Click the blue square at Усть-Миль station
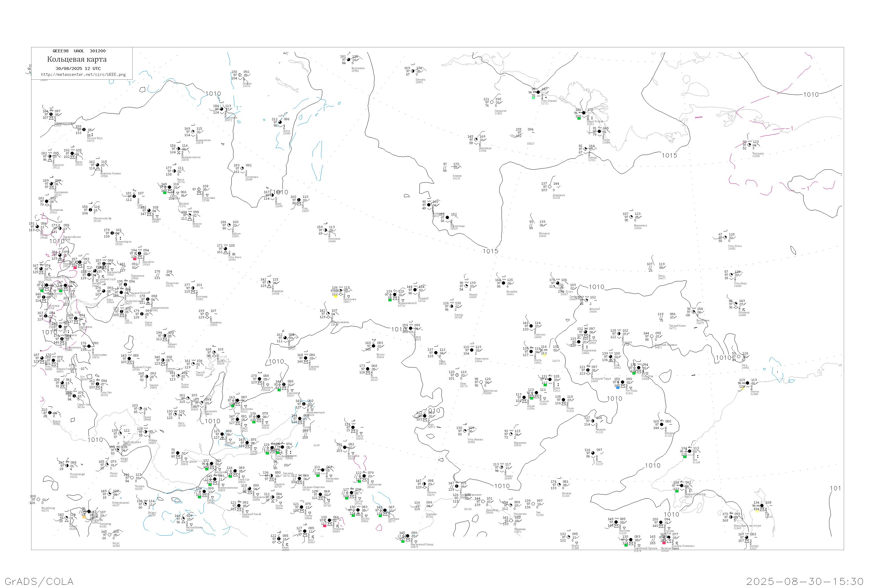 618,387
